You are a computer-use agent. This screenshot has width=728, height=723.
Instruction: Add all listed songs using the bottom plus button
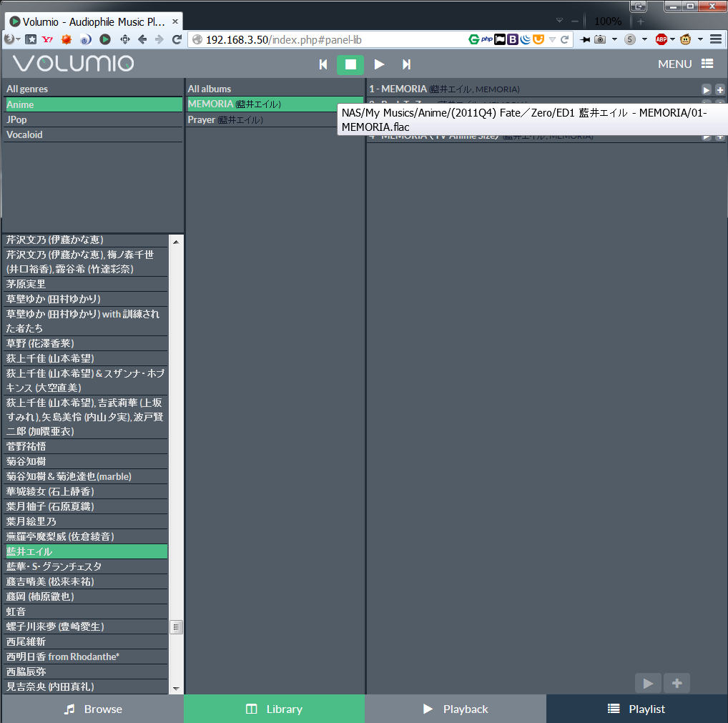(x=677, y=683)
